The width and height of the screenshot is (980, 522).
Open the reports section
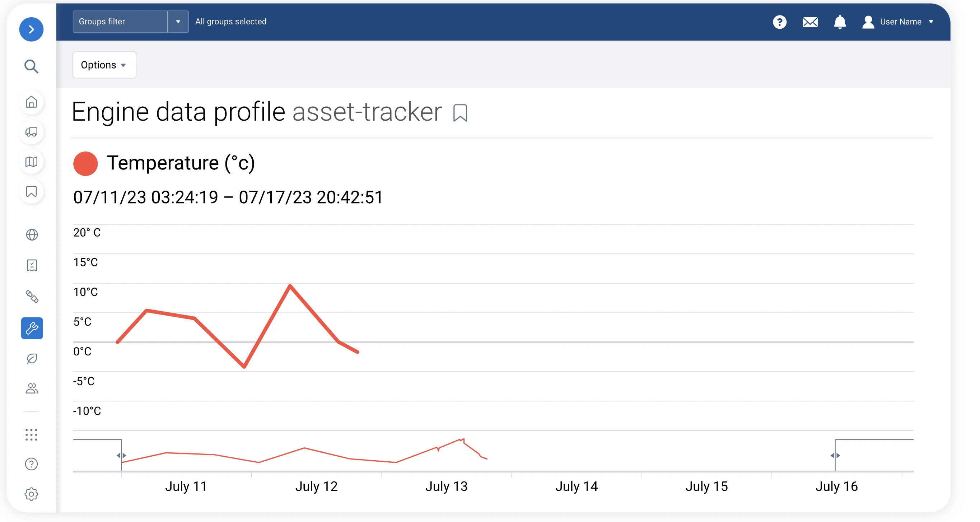32,265
